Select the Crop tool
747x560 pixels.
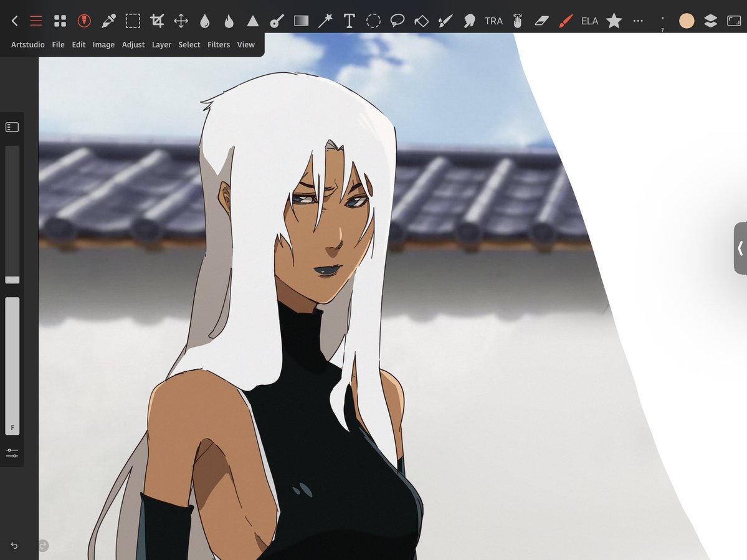157,21
